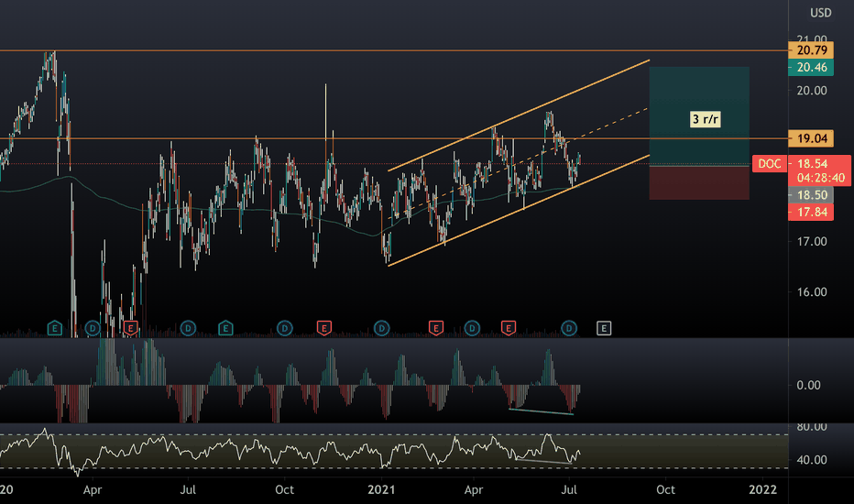Open the dividend marker at April 2021
854x504 pixels.
[472, 328]
